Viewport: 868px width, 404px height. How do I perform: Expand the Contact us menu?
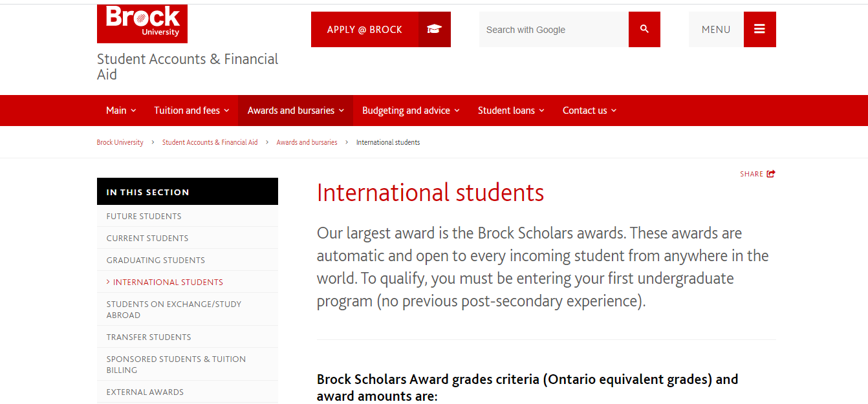click(x=589, y=111)
